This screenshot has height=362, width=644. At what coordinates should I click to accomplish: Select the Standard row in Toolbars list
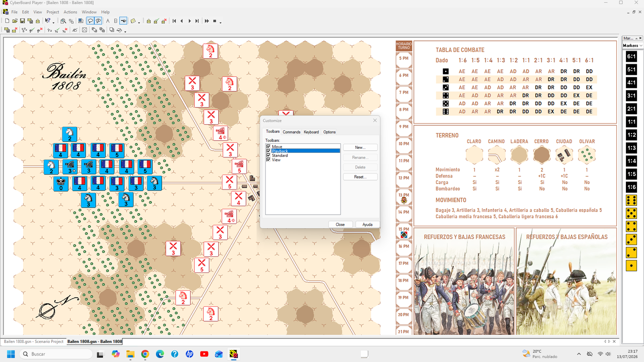pyautogui.click(x=303, y=155)
